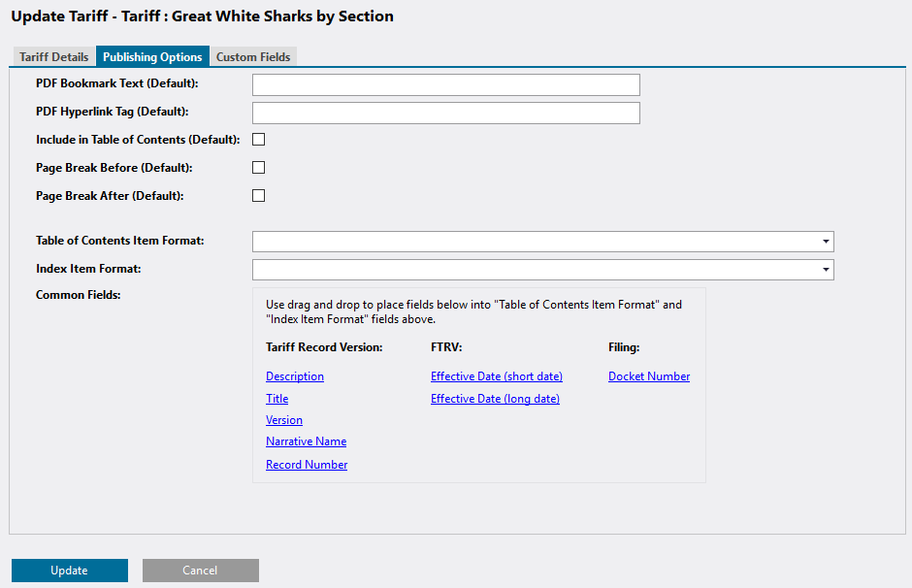Open the Index Item Format dropdown arrow
912x588 pixels.
coord(826,270)
